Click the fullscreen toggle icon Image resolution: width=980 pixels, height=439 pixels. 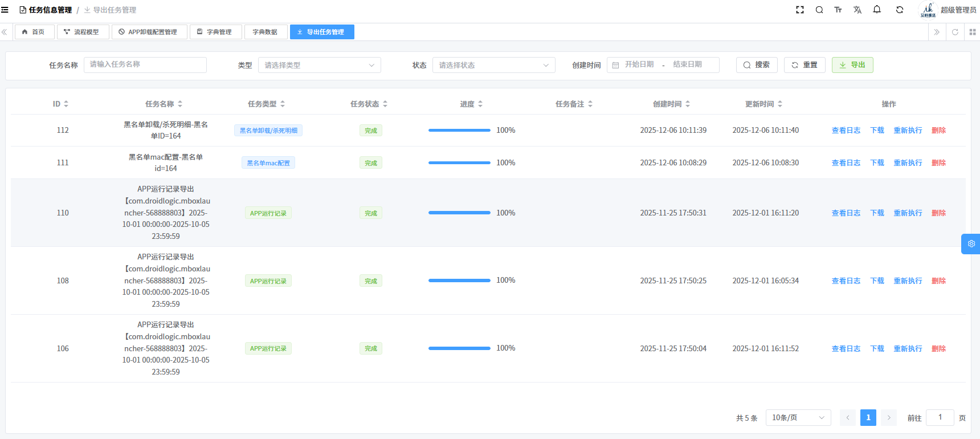(800, 10)
